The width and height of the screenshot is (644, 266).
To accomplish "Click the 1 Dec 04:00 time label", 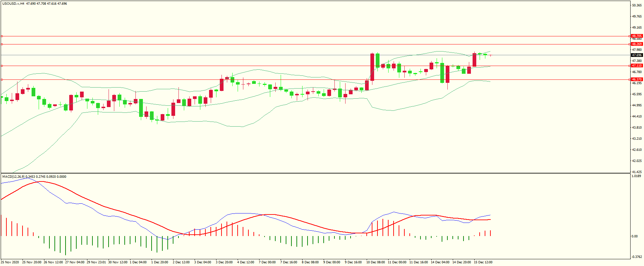I will 138,262.
